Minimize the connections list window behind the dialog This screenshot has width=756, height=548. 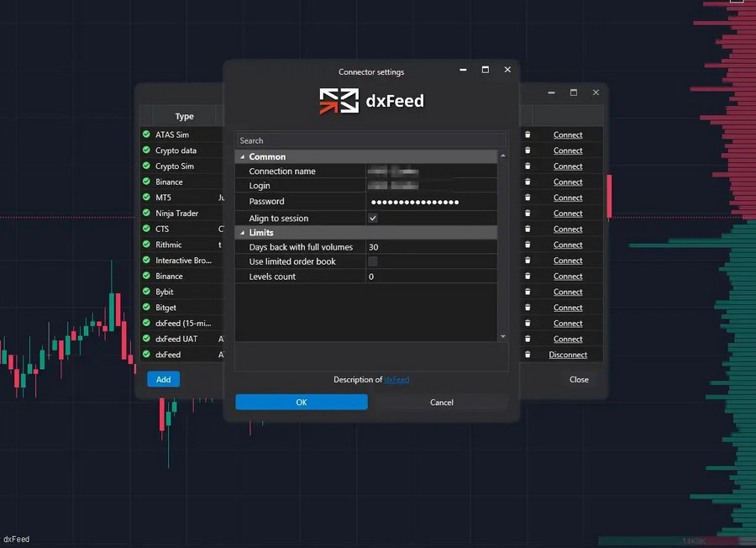pyautogui.click(x=551, y=92)
